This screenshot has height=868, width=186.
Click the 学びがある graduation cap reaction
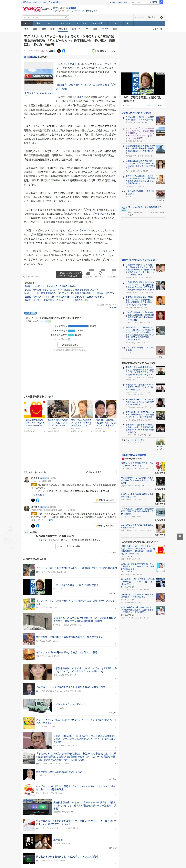tap(89, 273)
